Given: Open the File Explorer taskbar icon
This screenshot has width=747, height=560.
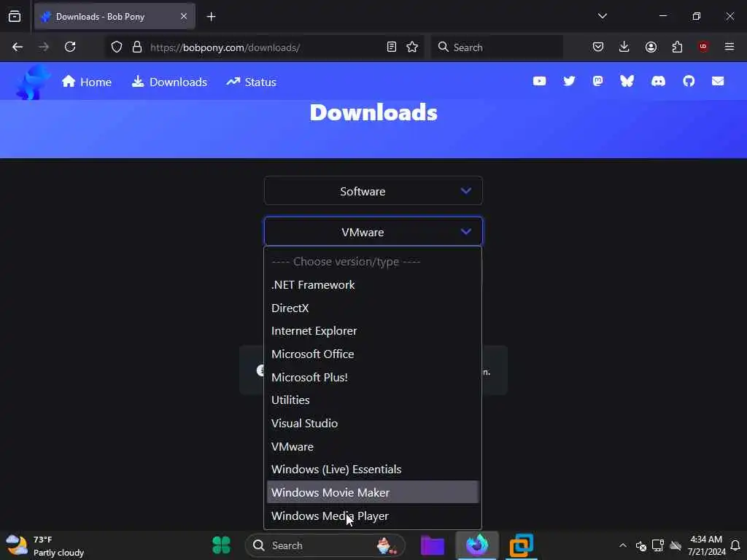Looking at the screenshot, I should pos(433,545).
